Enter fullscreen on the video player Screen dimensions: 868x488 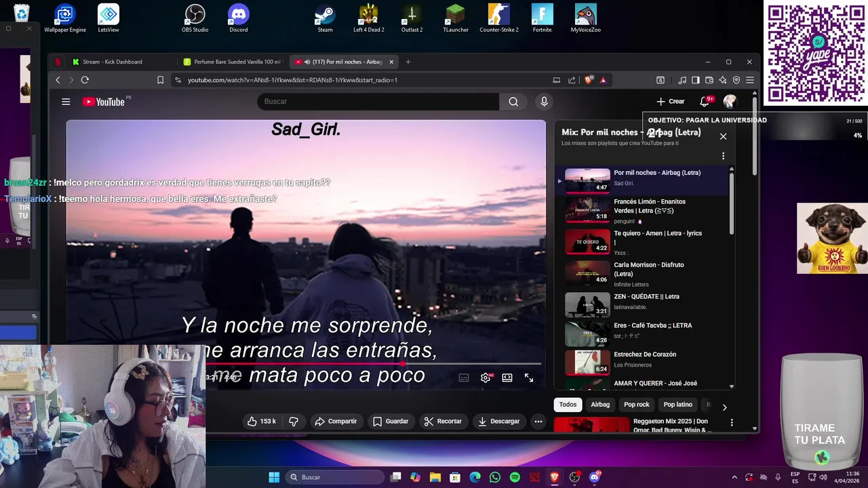(529, 378)
